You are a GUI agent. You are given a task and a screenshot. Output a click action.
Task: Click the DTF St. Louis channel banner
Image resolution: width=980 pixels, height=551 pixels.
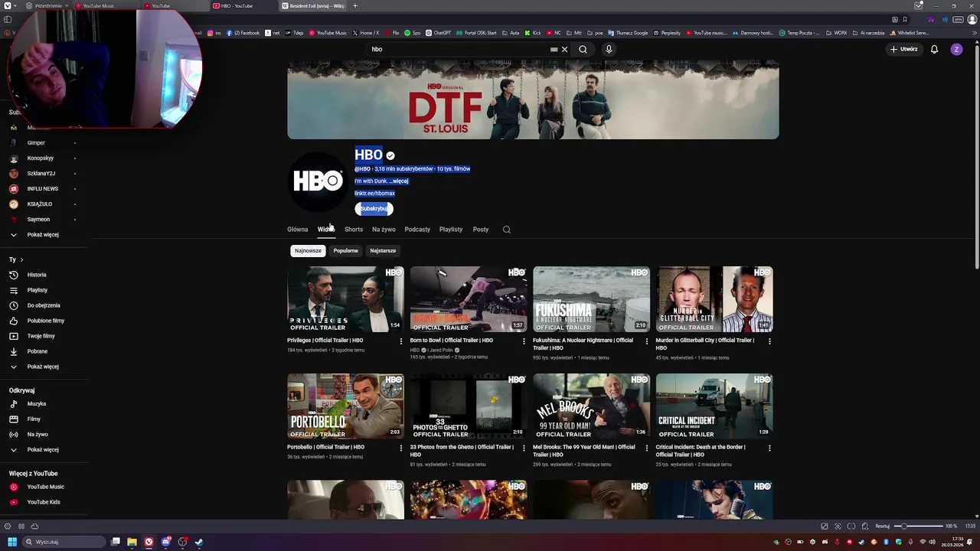click(x=533, y=100)
